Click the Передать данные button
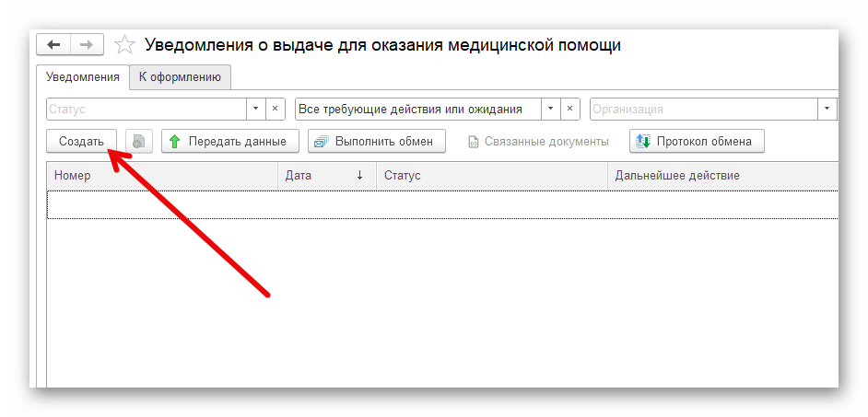This screenshot has height=417, width=868. (x=230, y=141)
